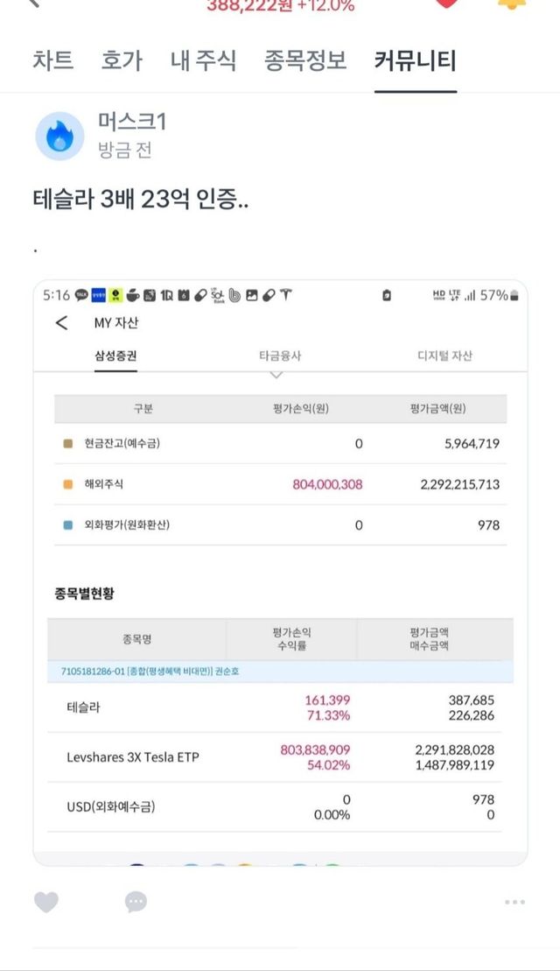Expand the chevron under 타금융사

[x=276, y=376]
